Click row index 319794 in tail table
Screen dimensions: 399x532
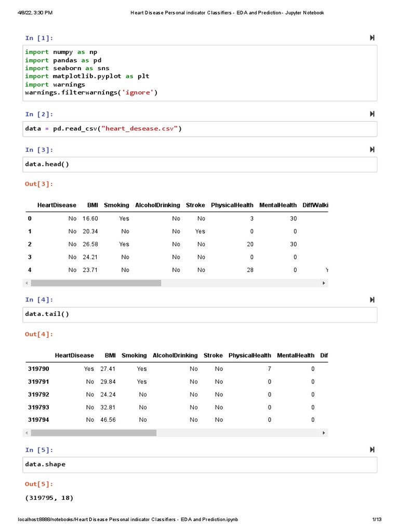[38, 420]
